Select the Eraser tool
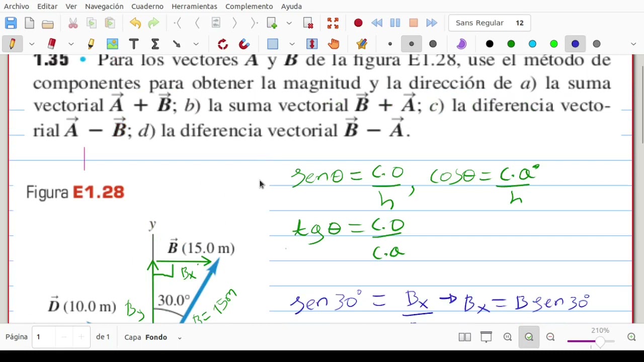The height and width of the screenshot is (362, 644). click(x=52, y=44)
